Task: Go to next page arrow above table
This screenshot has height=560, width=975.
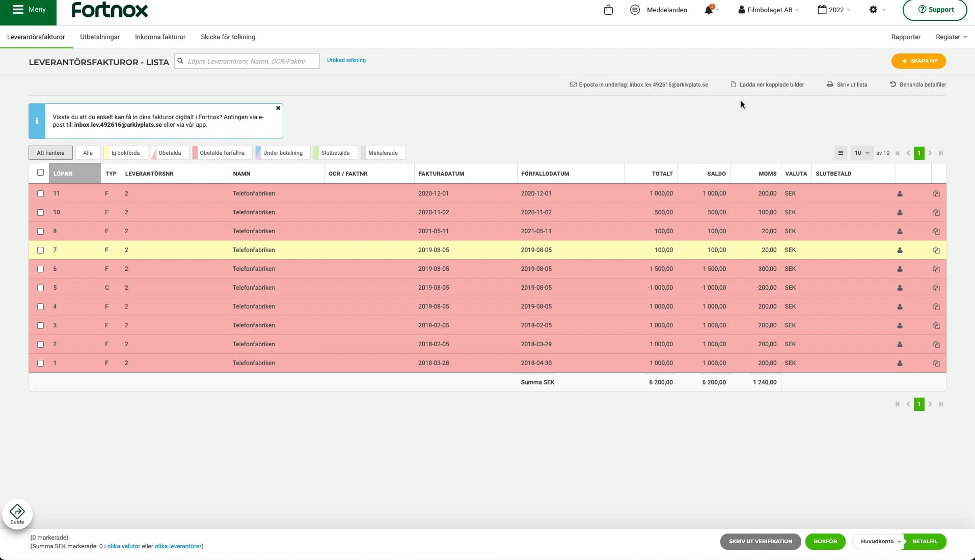Action: 930,153
